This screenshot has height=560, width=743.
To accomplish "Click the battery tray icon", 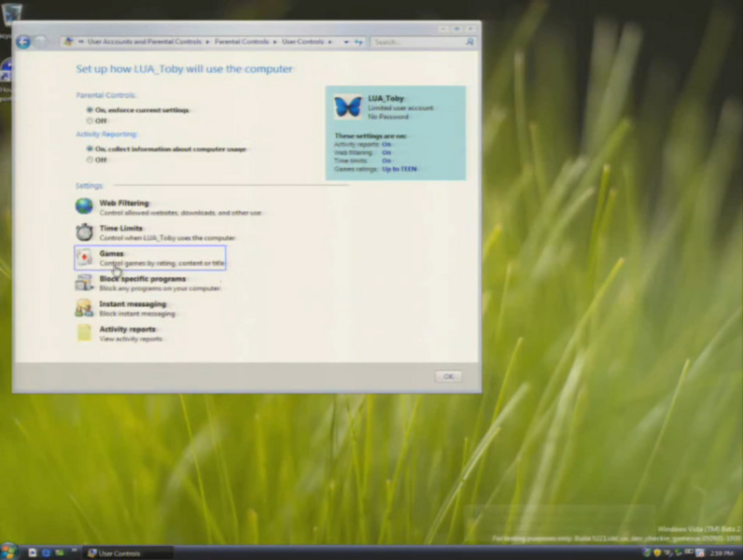I will (689, 553).
